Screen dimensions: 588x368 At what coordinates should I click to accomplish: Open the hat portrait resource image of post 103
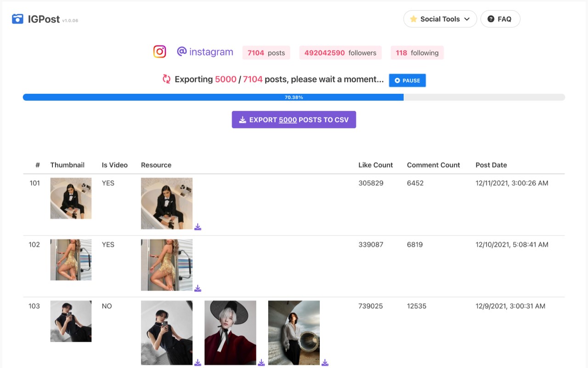point(230,333)
